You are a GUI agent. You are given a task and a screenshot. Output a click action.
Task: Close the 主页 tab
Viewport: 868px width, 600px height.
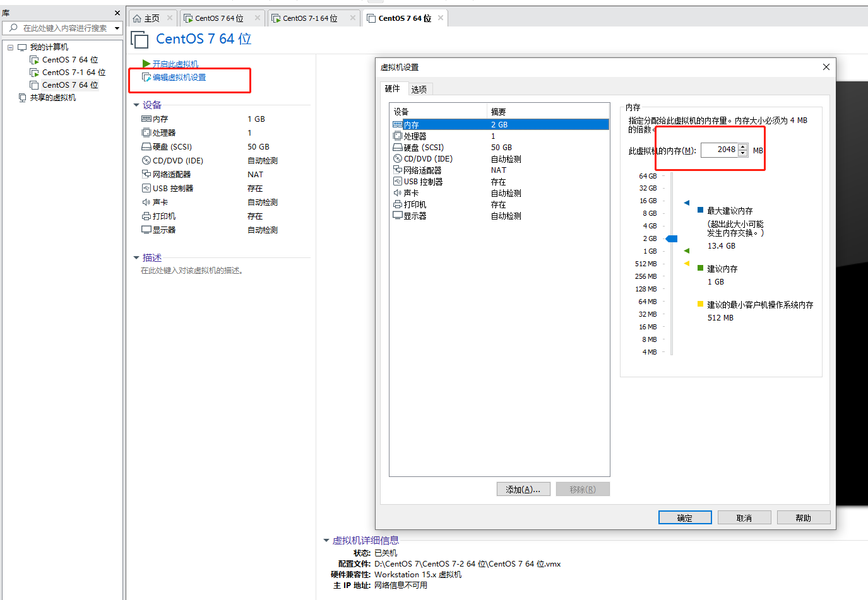click(170, 18)
